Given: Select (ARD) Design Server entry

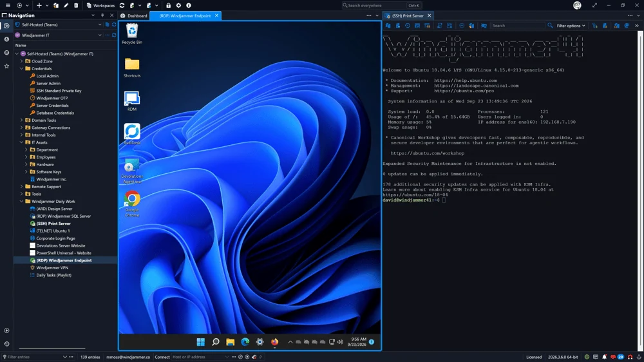Looking at the screenshot, I should coord(54,209).
